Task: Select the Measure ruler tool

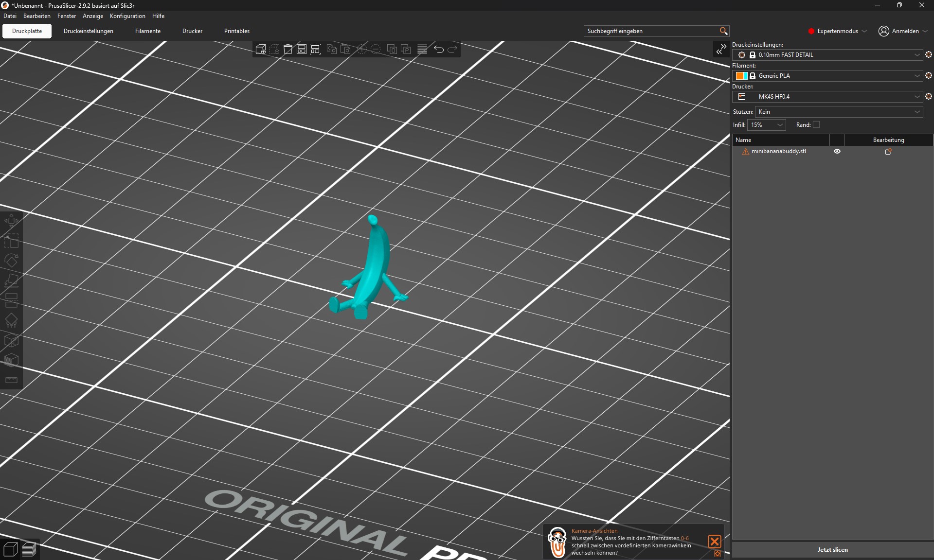Action: pos(11,380)
